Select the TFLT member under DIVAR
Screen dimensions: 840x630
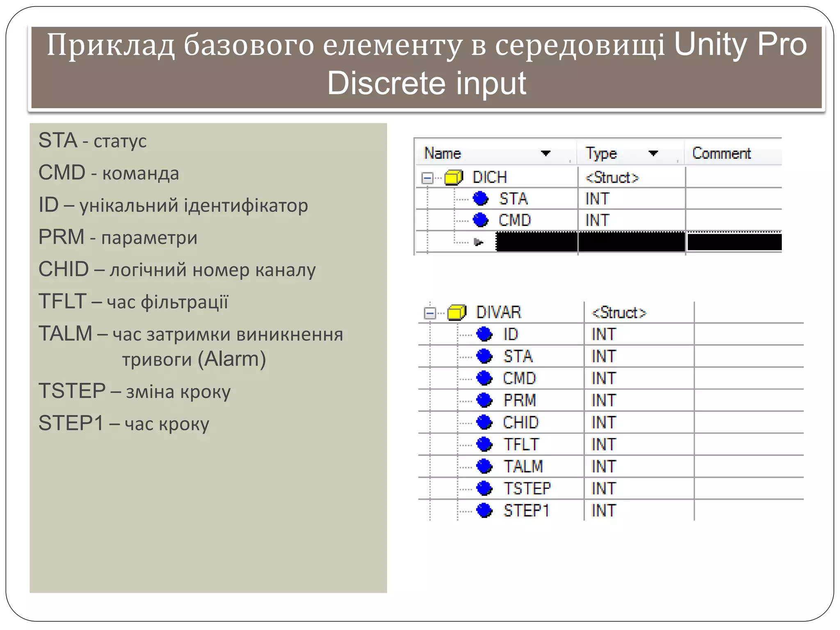(521, 444)
